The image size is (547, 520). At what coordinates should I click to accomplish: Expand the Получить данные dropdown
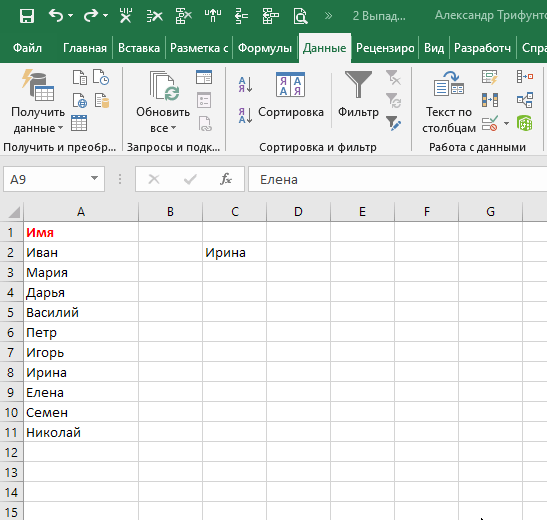(x=60, y=128)
